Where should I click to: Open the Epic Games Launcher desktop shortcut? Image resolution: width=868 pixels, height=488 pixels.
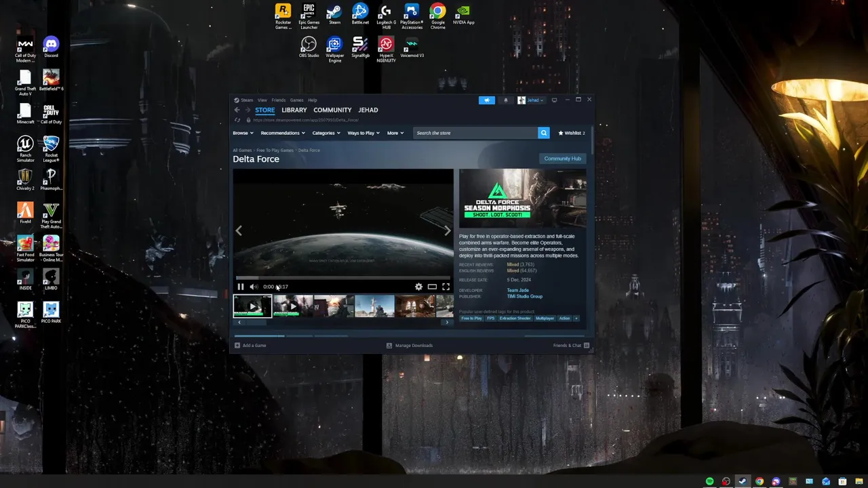coord(309,16)
